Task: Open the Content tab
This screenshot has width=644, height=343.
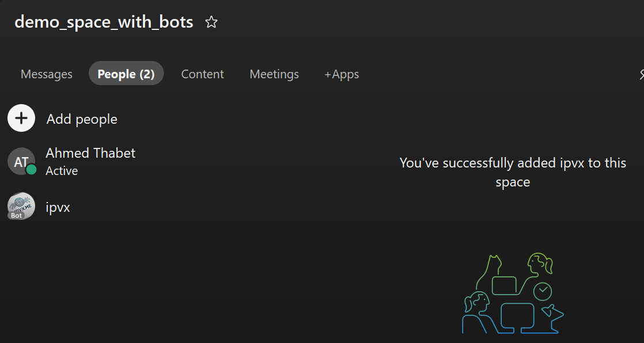Action: point(202,74)
